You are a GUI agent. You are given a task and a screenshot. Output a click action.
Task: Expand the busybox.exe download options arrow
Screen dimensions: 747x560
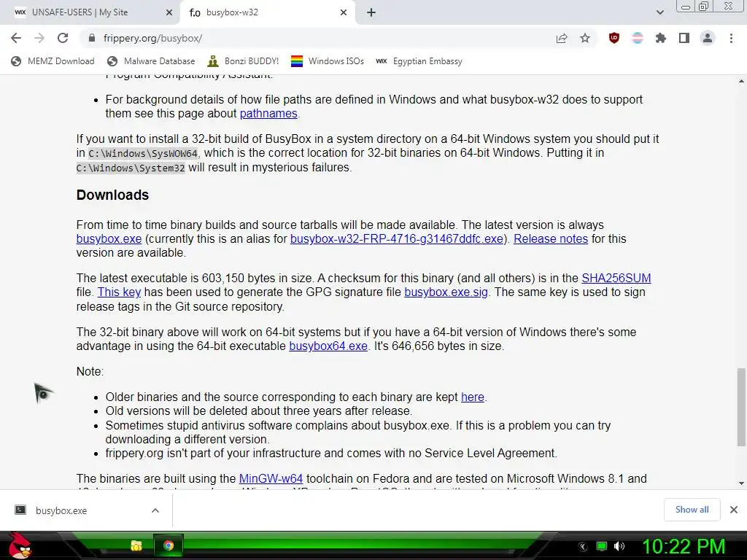155,510
